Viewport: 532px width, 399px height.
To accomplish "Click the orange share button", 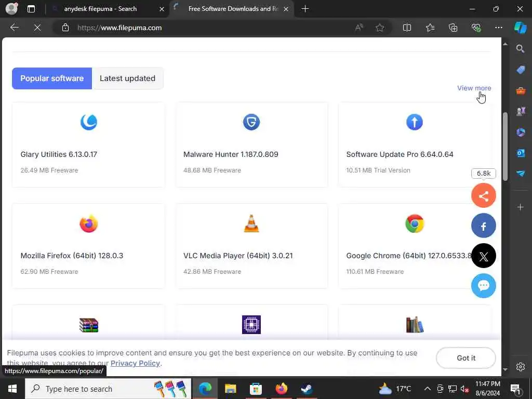I will pos(484,195).
